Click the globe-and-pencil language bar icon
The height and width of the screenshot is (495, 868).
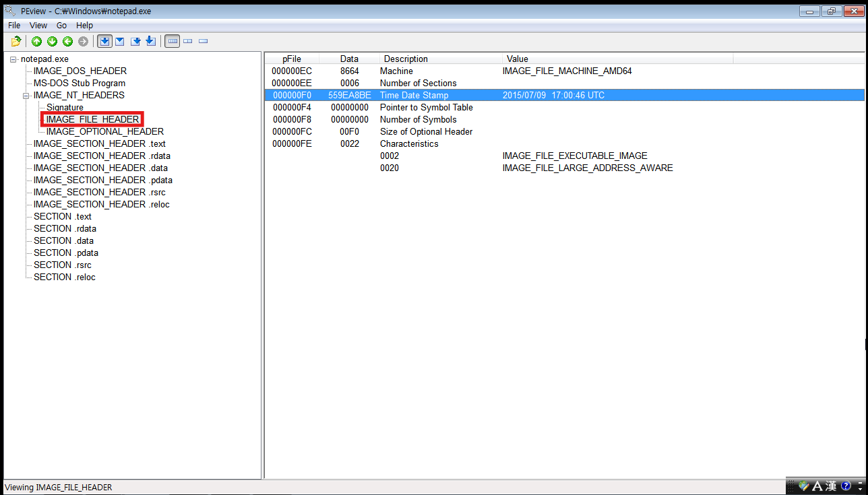click(803, 486)
